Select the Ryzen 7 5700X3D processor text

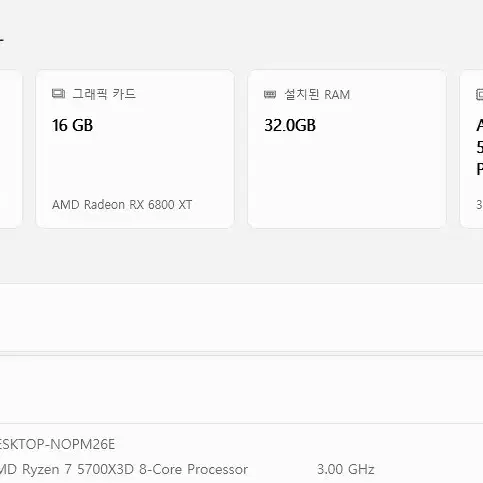pyautogui.click(x=123, y=469)
